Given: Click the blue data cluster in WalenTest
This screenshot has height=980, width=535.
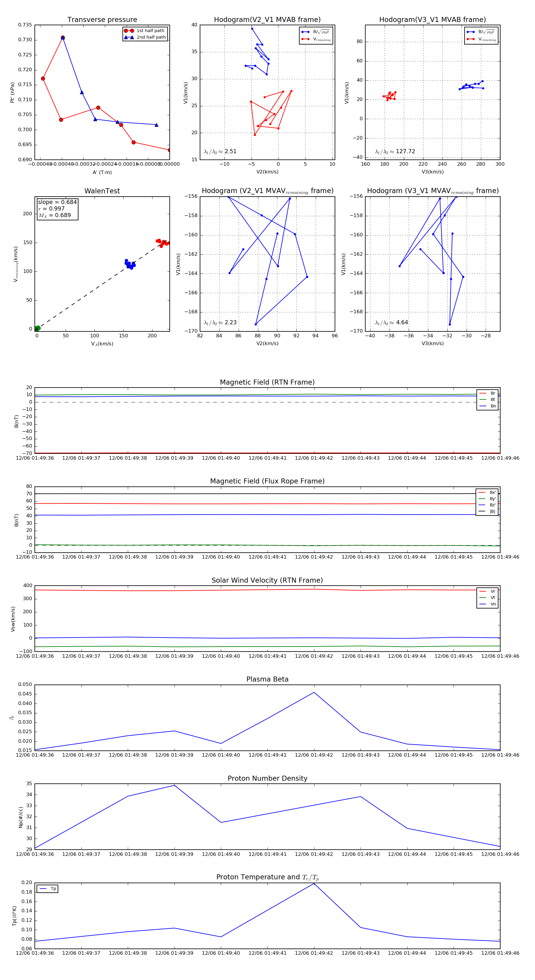Looking at the screenshot, I should (x=130, y=264).
